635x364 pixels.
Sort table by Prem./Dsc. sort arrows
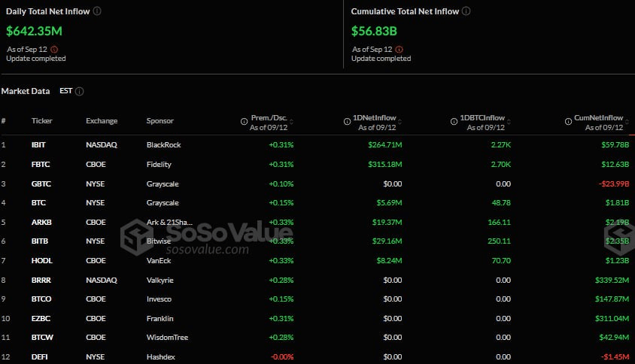pyautogui.click(x=292, y=122)
